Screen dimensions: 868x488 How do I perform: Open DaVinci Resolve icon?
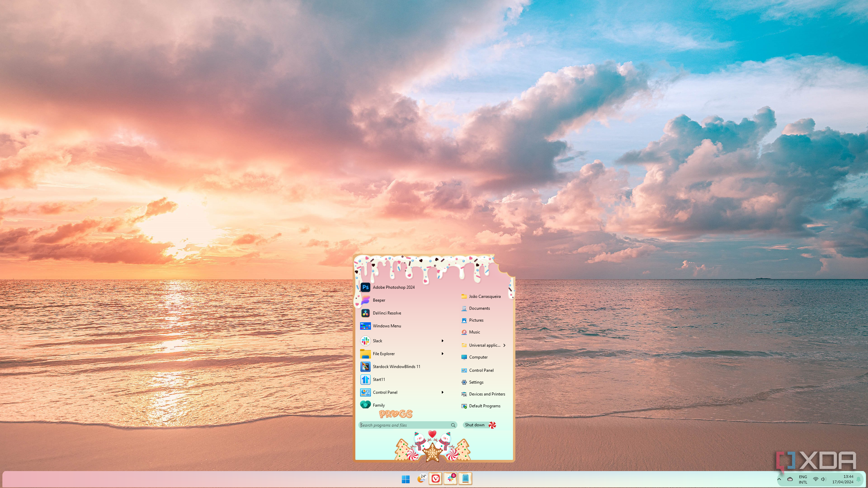(365, 313)
